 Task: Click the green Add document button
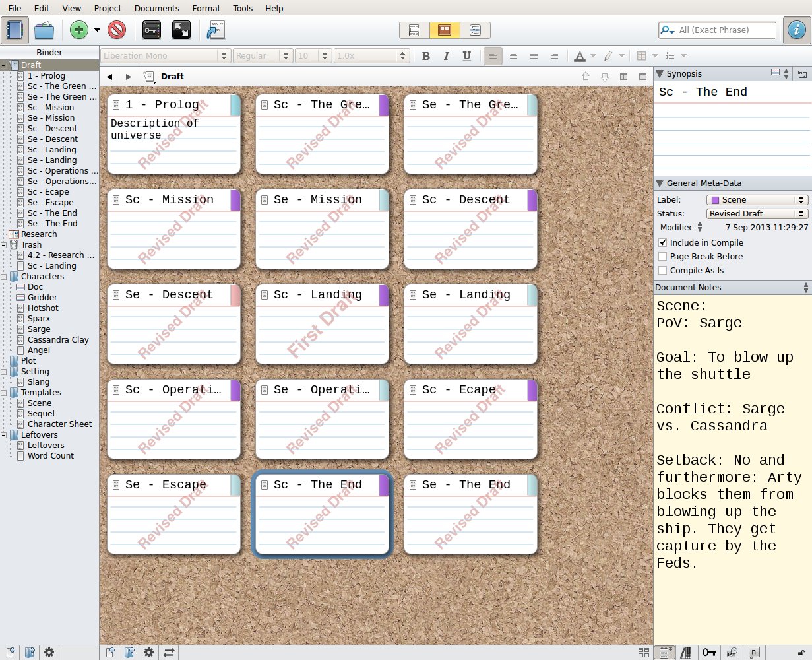[79, 30]
